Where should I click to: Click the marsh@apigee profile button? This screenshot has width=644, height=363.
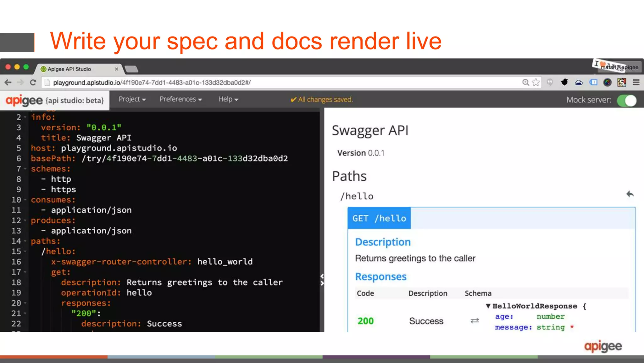pyautogui.click(x=619, y=67)
